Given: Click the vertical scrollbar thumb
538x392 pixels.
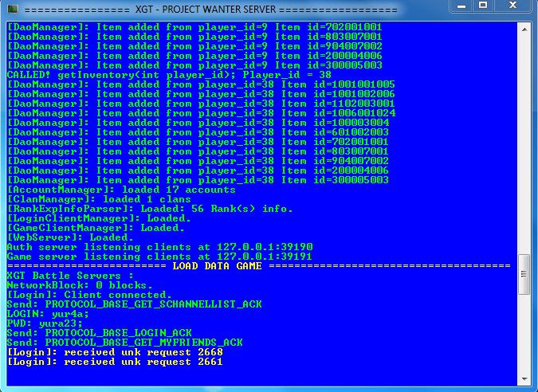Looking at the screenshot, I should 524,275.
